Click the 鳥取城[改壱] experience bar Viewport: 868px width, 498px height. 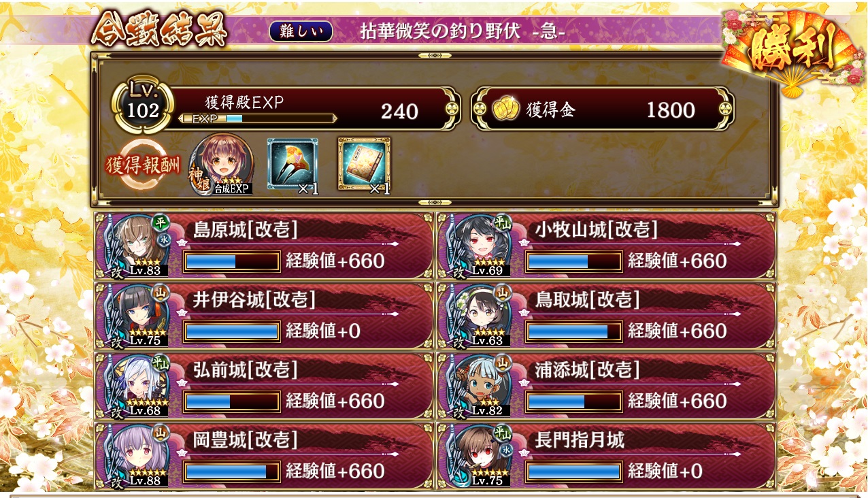[574, 331]
